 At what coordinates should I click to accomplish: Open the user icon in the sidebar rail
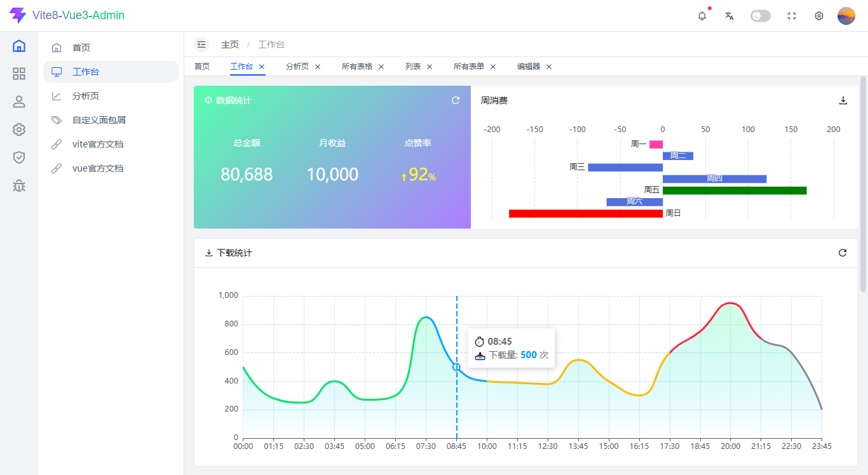point(19,102)
